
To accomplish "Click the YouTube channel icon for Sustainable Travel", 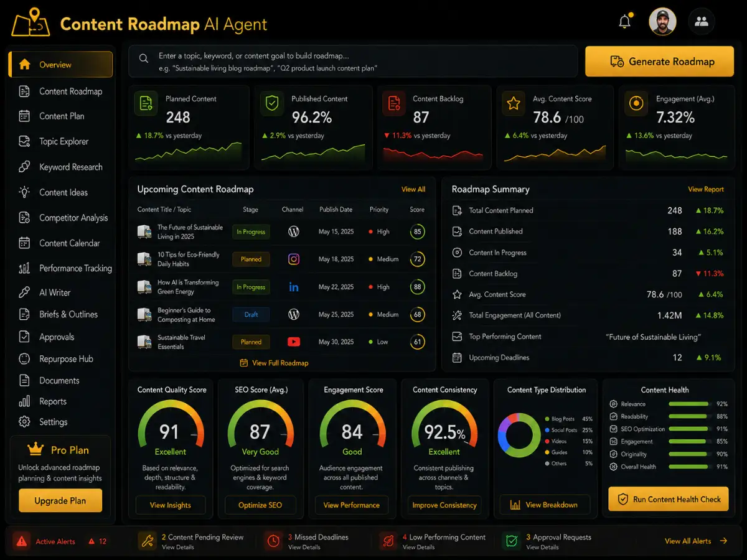I will click(294, 342).
